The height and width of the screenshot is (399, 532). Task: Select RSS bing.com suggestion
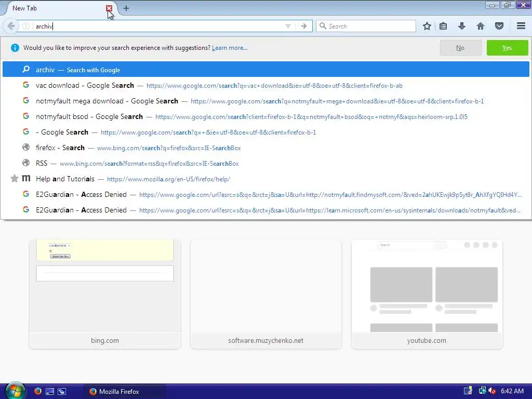coord(265,164)
